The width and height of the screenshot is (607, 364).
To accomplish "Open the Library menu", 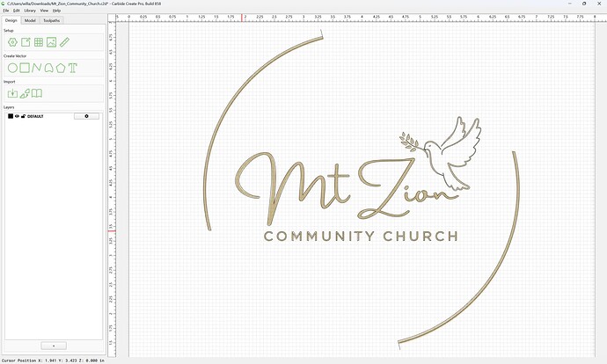I will [x=30, y=11].
